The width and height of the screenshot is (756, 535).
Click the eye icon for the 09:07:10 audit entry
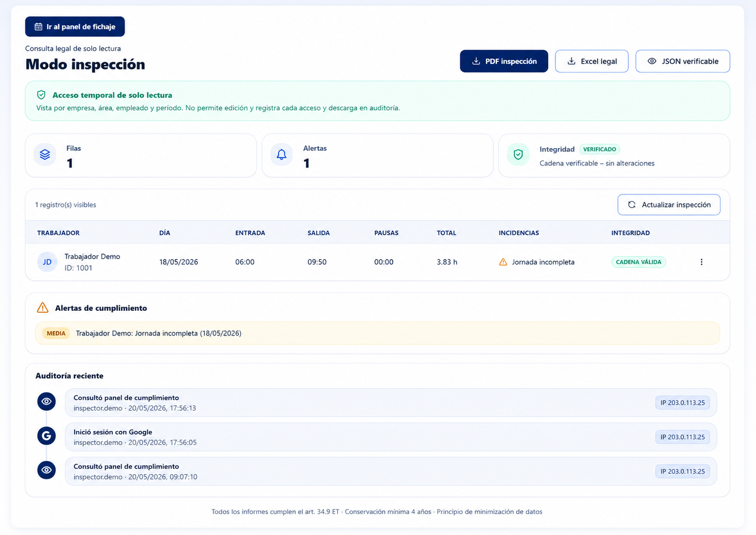tap(47, 470)
